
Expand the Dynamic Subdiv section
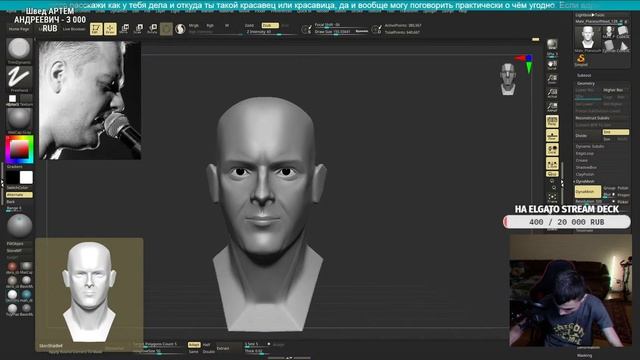click(x=590, y=147)
